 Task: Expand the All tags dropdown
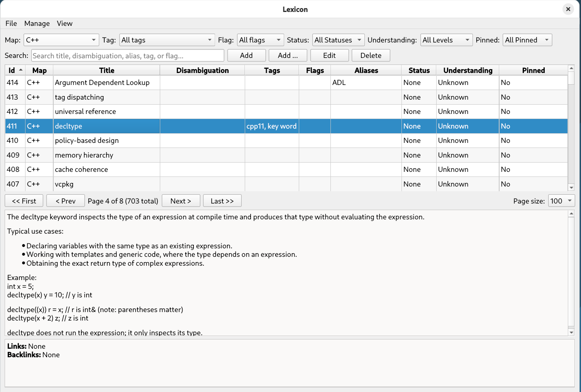167,40
